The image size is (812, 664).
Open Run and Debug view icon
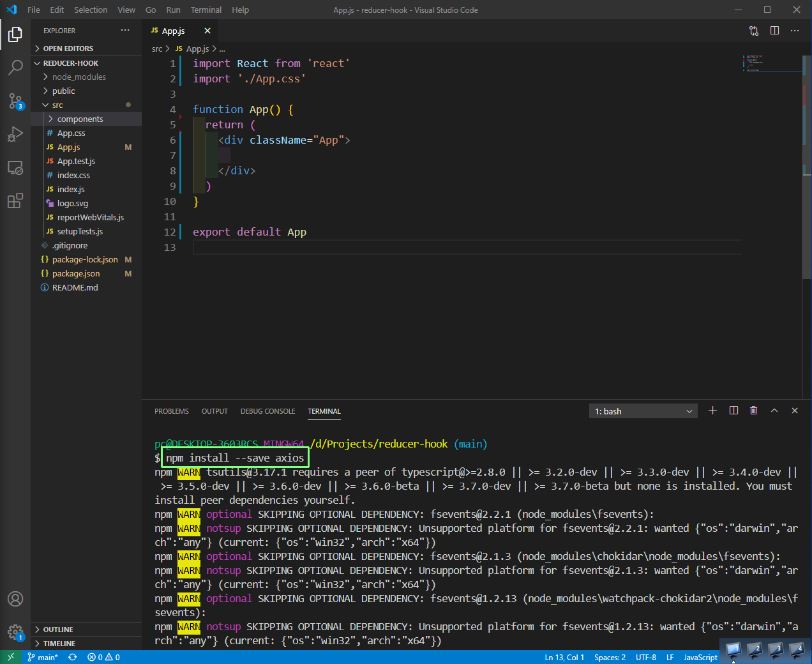[x=15, y=134]
